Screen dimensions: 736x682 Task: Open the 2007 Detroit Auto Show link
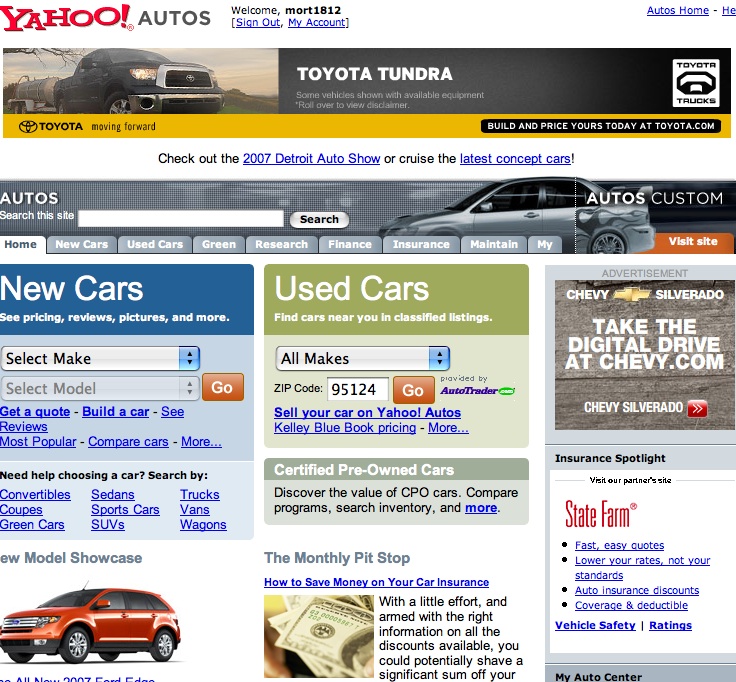pyautogui.click(x=311, y=159)
